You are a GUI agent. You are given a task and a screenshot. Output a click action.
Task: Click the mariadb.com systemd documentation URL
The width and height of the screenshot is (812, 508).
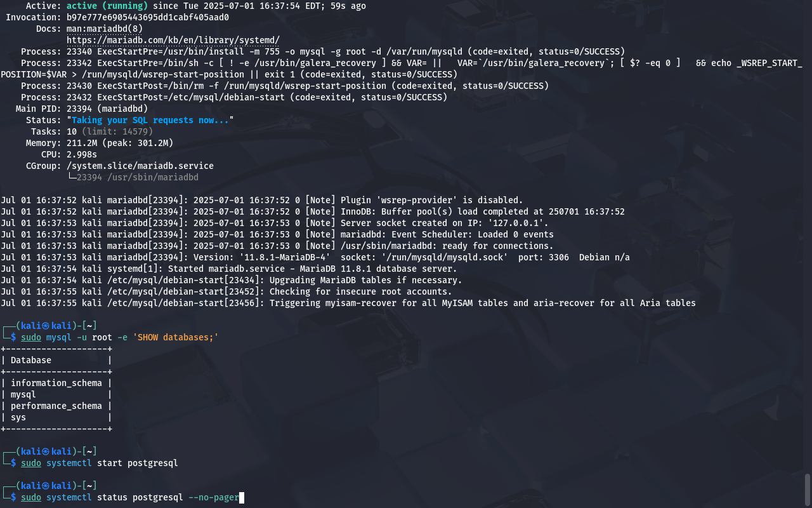pyautogui.click(x=173, y=40)
